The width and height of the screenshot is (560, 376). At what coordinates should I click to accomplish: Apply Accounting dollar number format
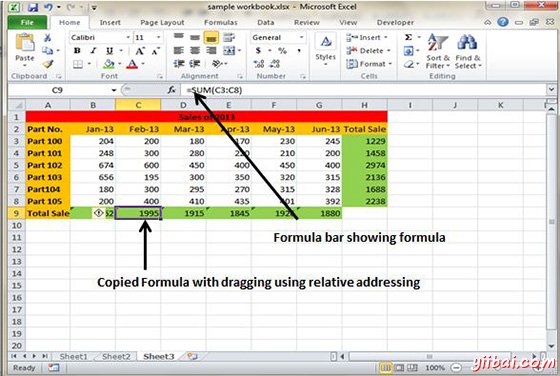[258, 51]
